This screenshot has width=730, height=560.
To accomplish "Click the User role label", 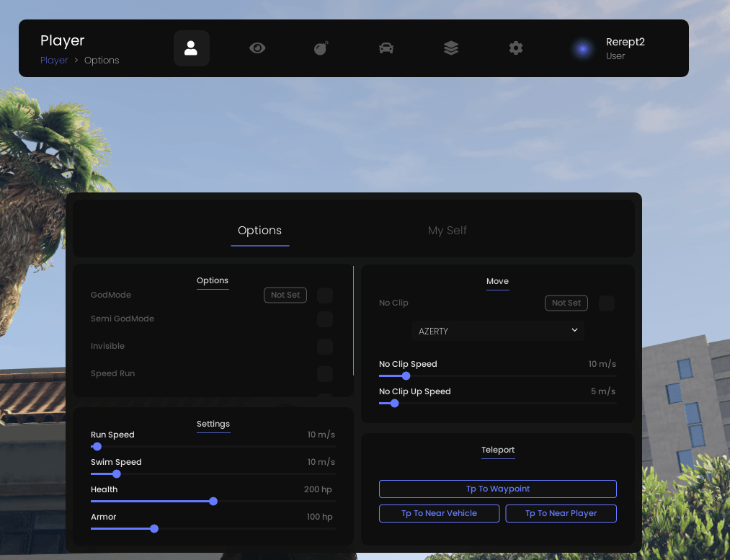I will point(615,56).
